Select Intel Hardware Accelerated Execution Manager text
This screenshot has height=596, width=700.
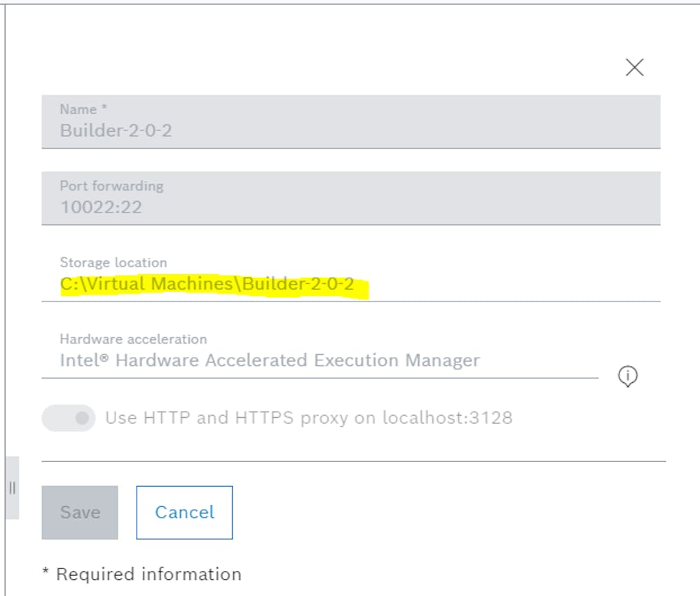point(270,360)
